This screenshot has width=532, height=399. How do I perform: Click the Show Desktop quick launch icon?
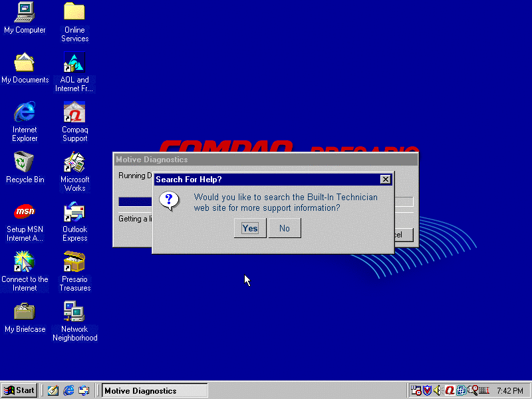coord(53,390)
